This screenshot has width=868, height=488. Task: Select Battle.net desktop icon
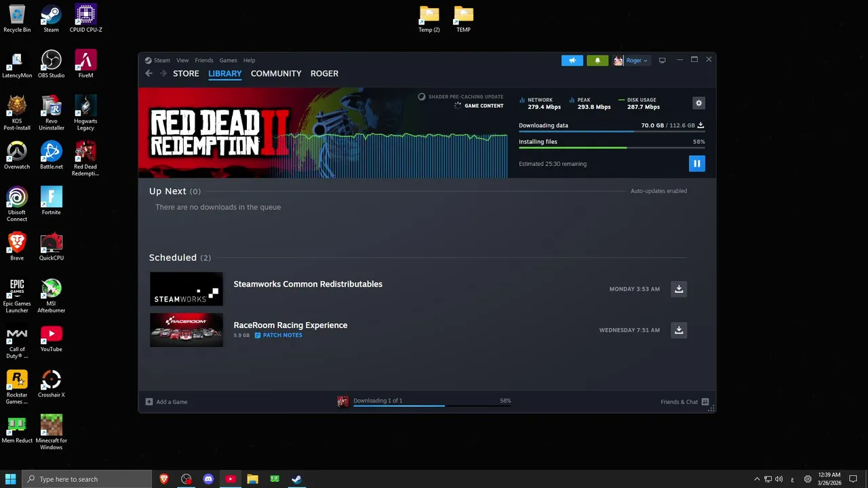click(x=51, y=156)
